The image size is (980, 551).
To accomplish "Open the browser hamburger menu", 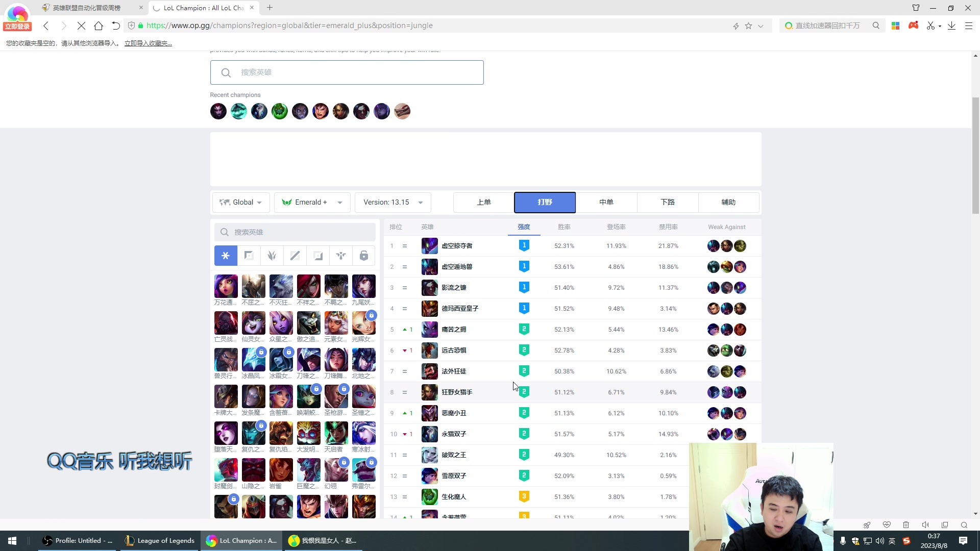I will 969,26.
